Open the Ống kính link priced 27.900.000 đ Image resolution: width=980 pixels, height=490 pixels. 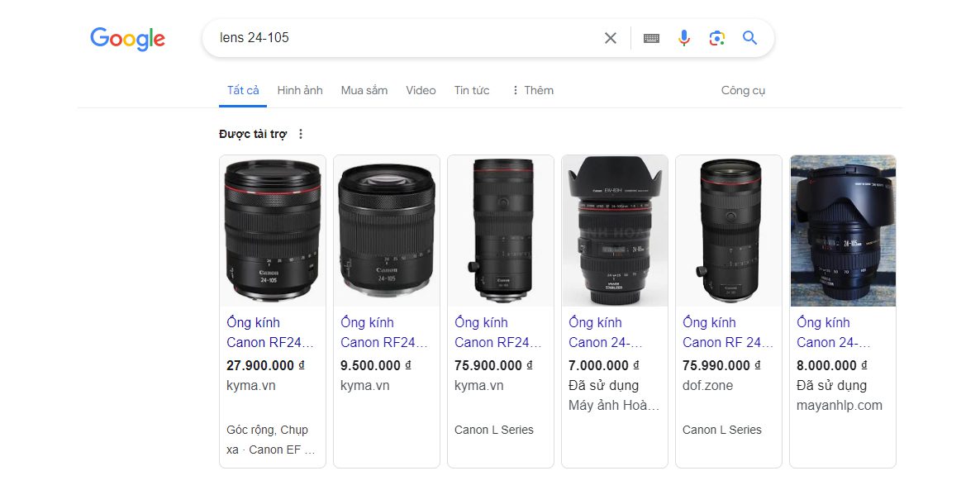pyautogui.click(x=270, y=332)
